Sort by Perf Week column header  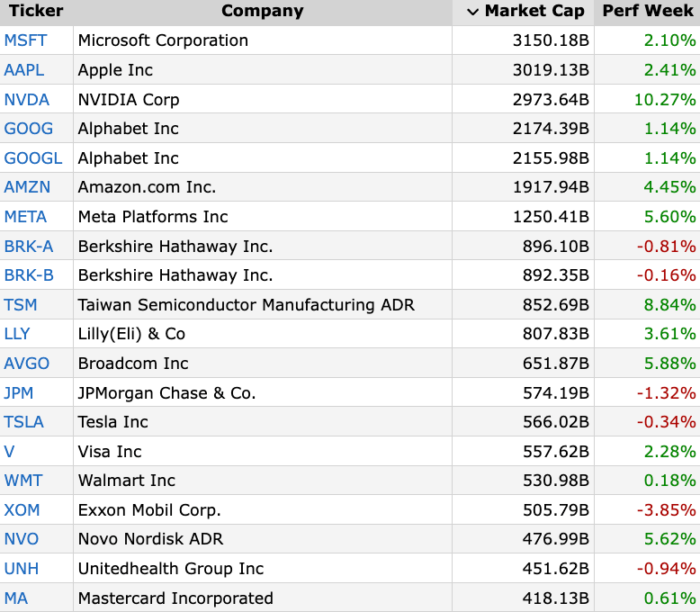(x=648, y=11)
